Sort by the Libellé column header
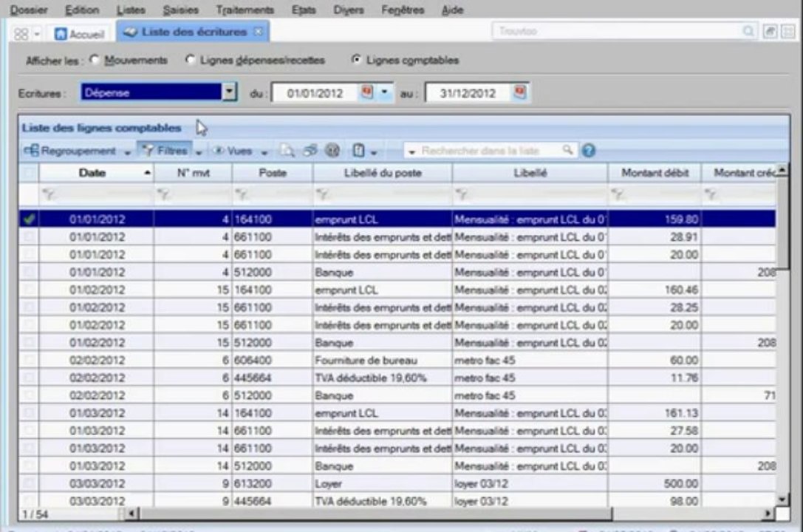The height and width of the screenshot is (532, 803). pyautogui.click(x=530, y=173)
